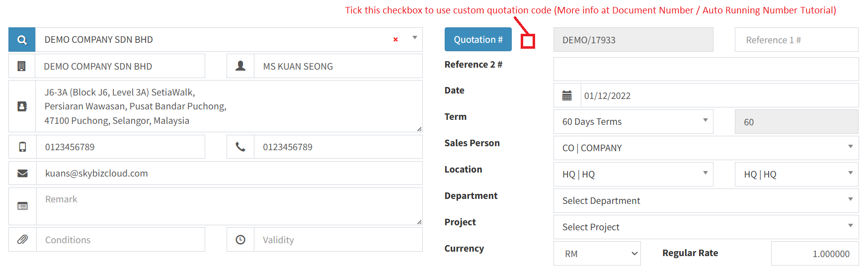Click the paperclip icon beside Conditions

point(22,240)
